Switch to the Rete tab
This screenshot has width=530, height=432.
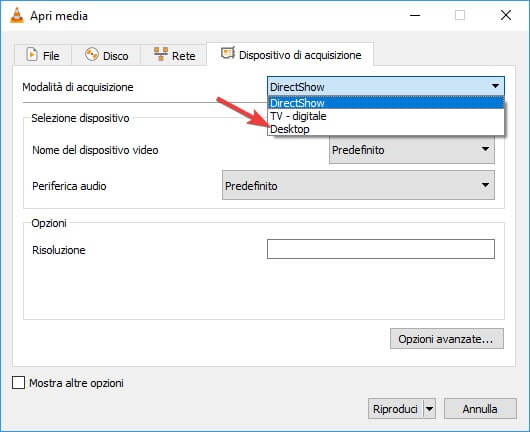coord(174,55)
